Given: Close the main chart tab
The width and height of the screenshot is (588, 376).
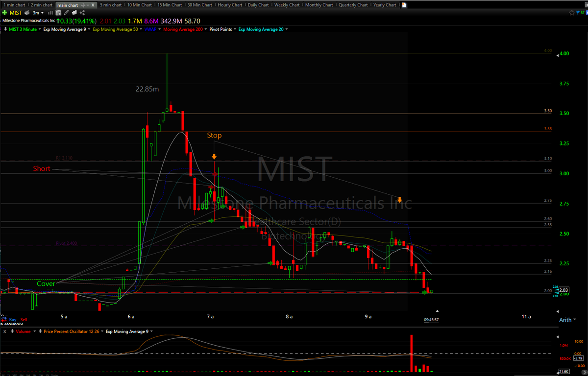Looking at the screenshot, I should click(x=93, y=5).
